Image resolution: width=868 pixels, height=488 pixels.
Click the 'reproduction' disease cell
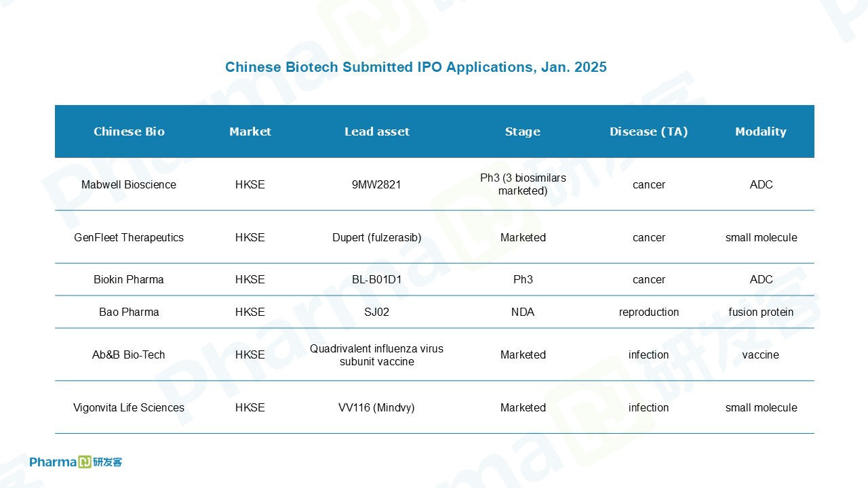pos(649,312)
